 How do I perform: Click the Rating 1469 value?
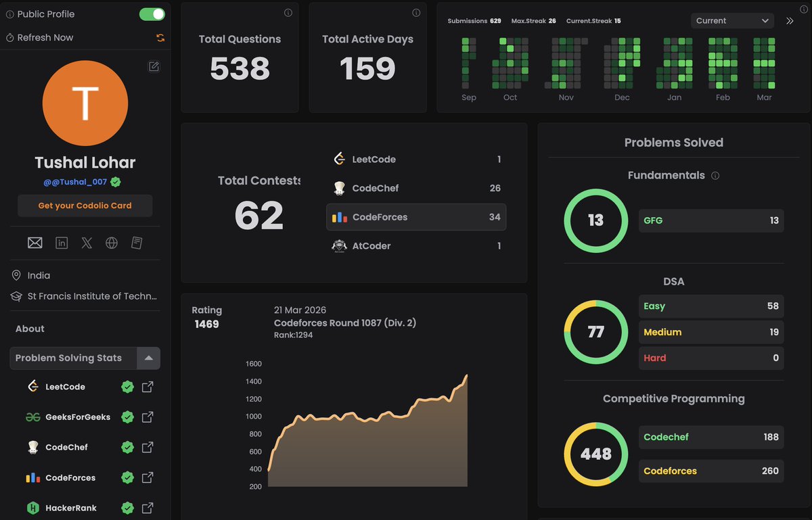[x=207, y=325]
